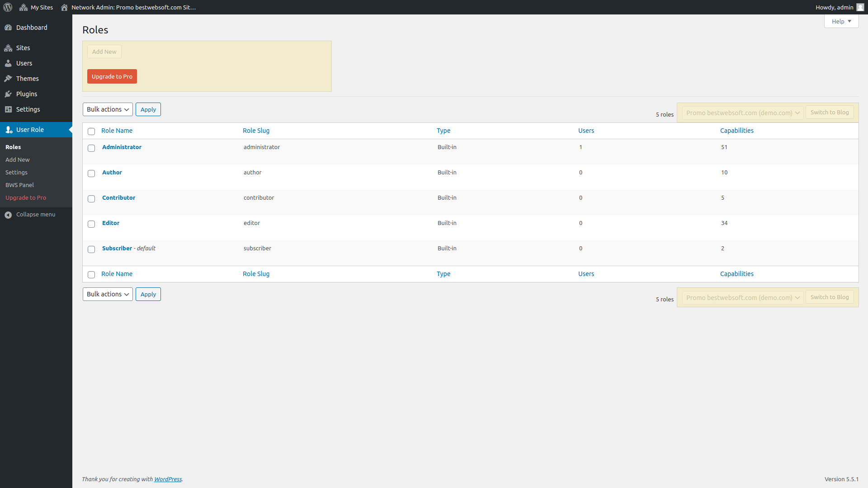This screenshot has width=868, height=488.
Task: Open the bottom Bulk actions dropdown
Action: [x=108, y=294]
